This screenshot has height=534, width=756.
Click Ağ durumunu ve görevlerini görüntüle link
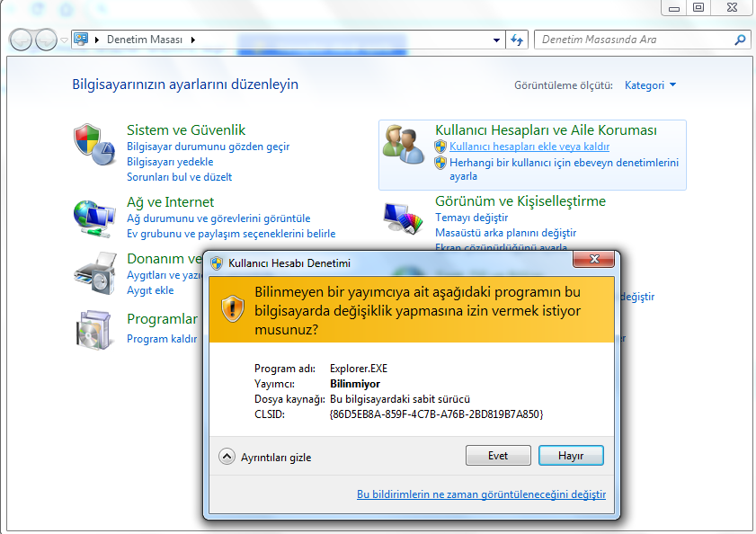[218, 218]
